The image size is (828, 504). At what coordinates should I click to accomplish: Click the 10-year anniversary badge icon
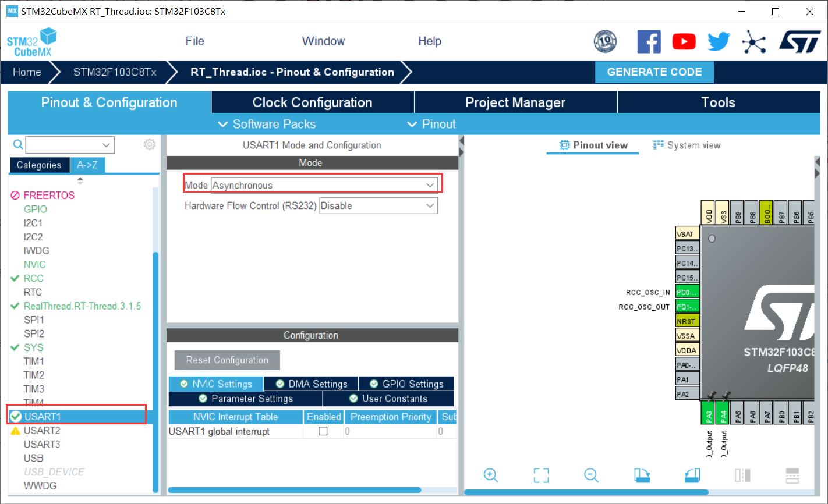(605, 42)
